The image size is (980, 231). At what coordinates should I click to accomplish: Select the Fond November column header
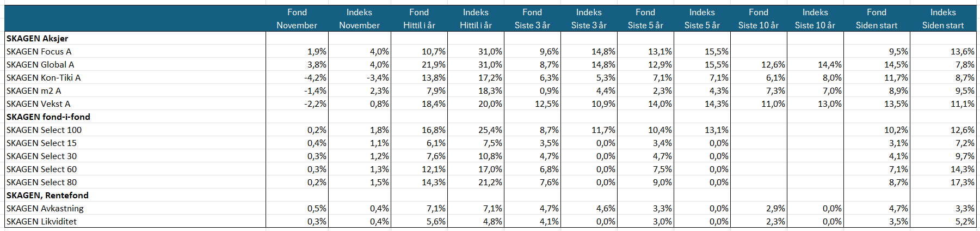click(x=297, y=19)
